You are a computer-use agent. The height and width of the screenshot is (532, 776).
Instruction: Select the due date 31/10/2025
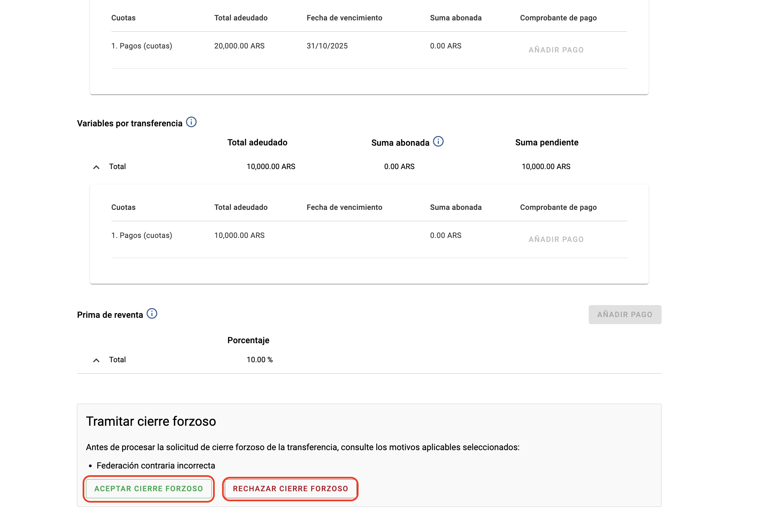coord(327,46)
